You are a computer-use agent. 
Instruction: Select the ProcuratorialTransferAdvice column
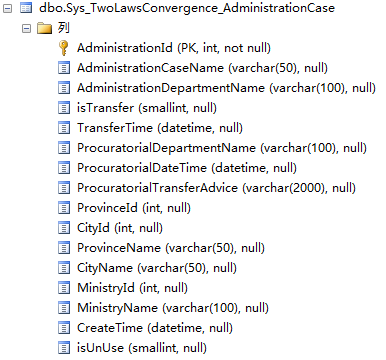[216, 188]
